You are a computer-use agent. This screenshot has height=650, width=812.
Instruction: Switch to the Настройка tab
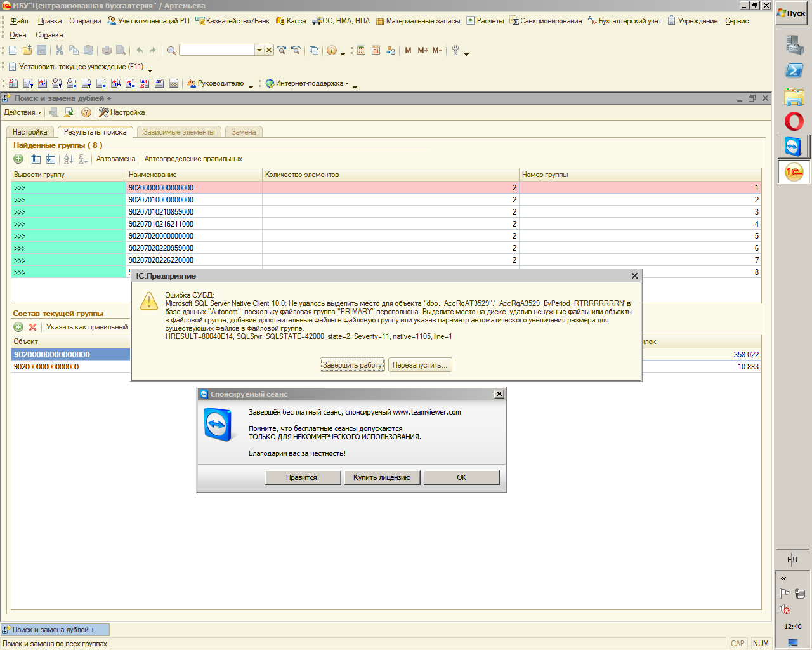tap(30, 132)
